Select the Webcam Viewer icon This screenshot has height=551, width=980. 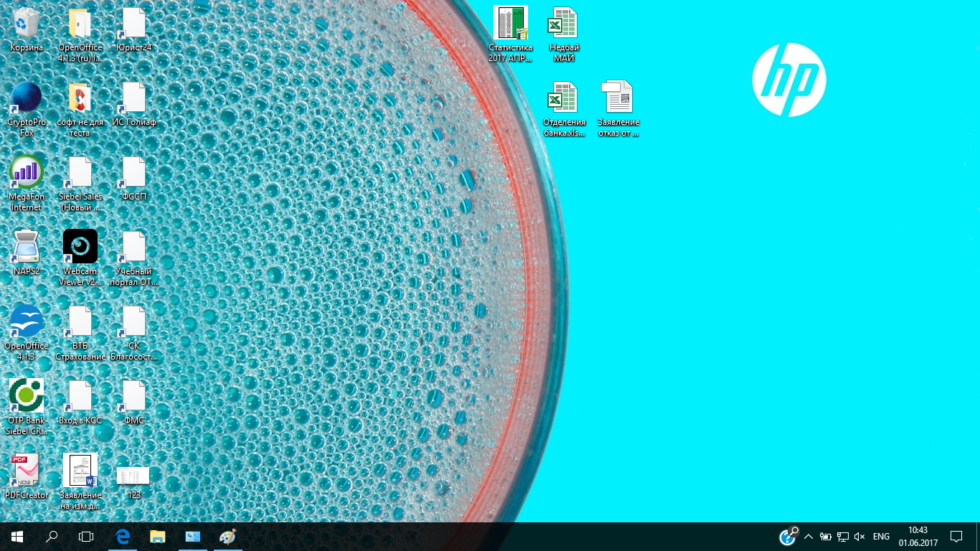pos(80,248)
